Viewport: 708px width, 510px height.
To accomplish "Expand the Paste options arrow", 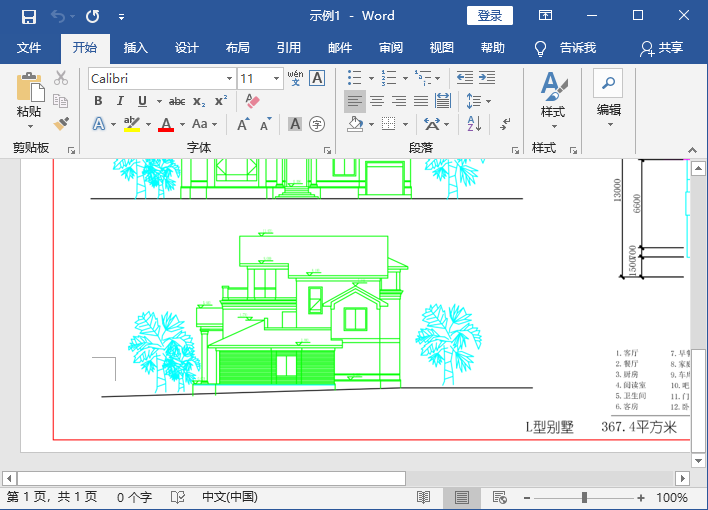I will (29, 126).
